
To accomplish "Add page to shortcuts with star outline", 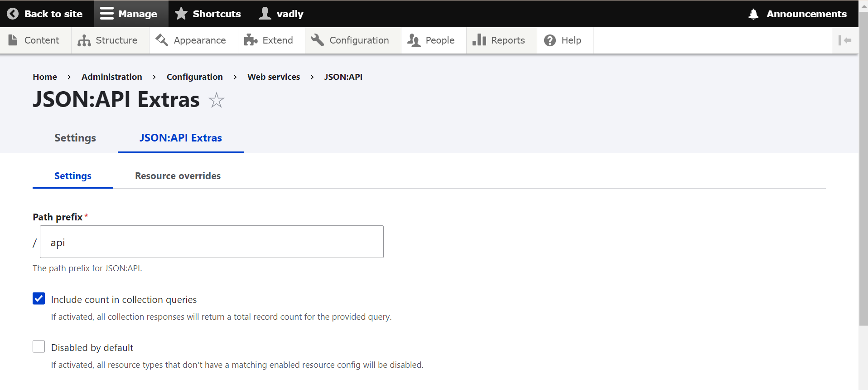I will (x=217, y=100).
